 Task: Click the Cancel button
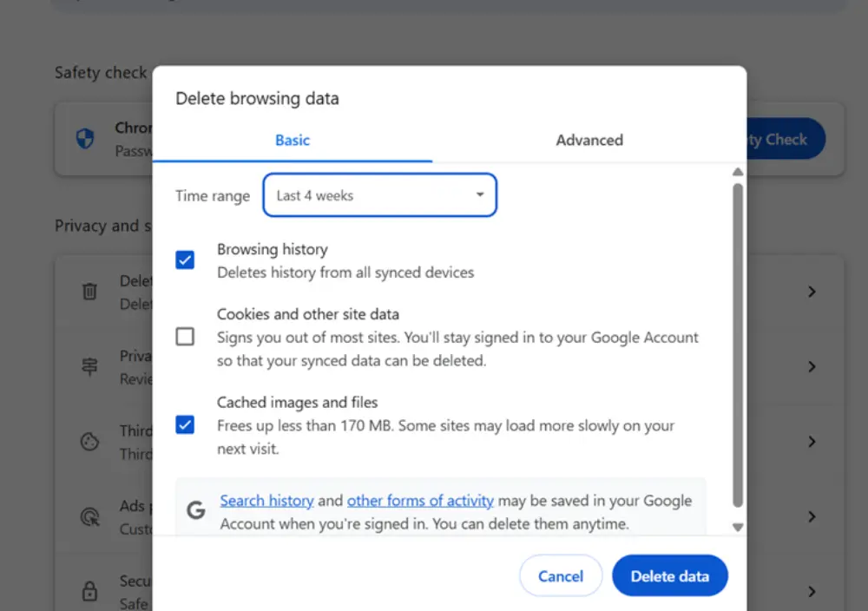pos(560,575)
